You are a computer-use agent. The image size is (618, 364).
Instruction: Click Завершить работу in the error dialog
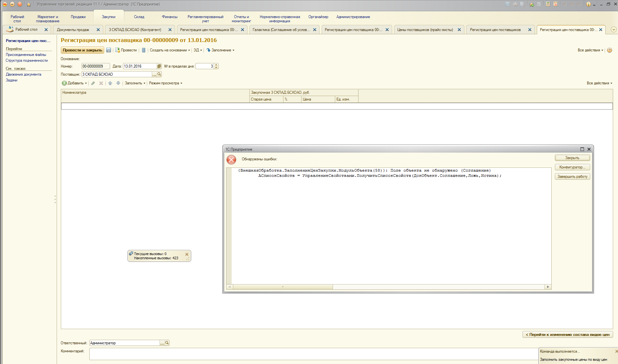point(572,177)
